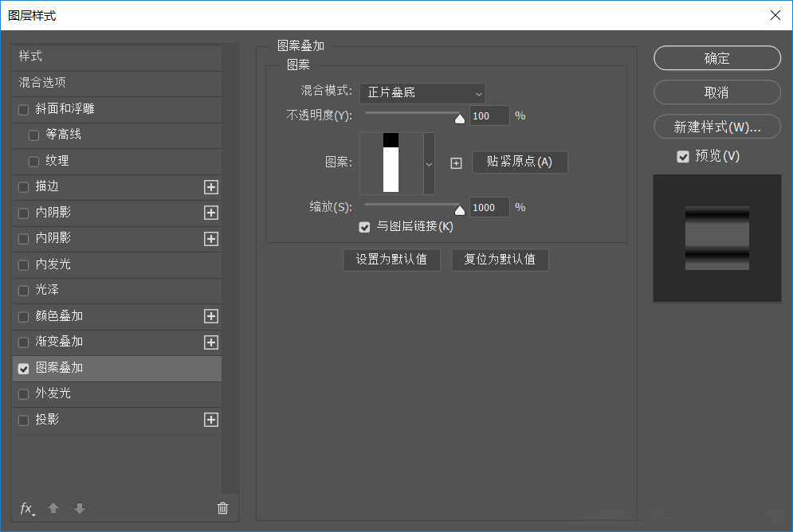Click the plus icon beside 投影
This screenshot has width=793, height=532.
[x=210, y=419]
